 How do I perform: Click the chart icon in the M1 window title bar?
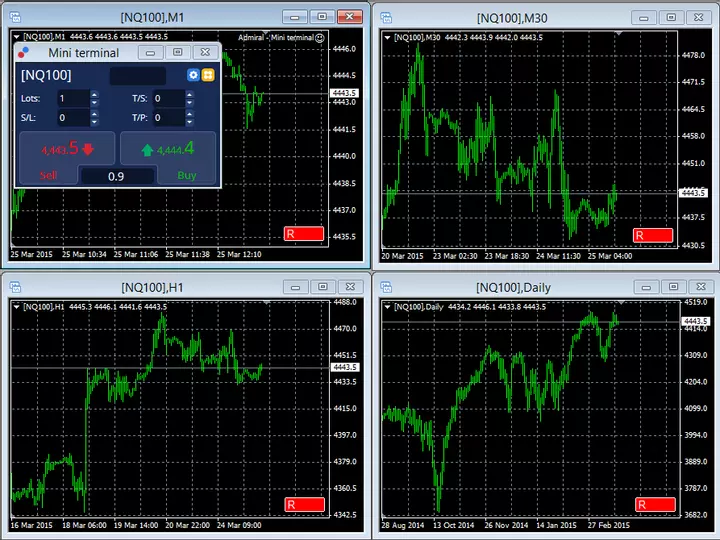(x=15, y=17)
